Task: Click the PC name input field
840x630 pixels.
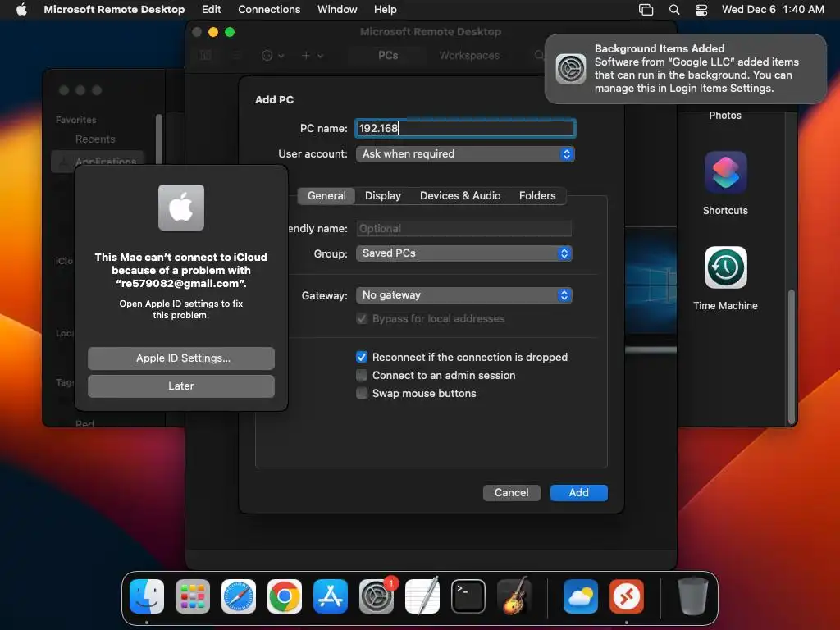Action: click(465, 128)
